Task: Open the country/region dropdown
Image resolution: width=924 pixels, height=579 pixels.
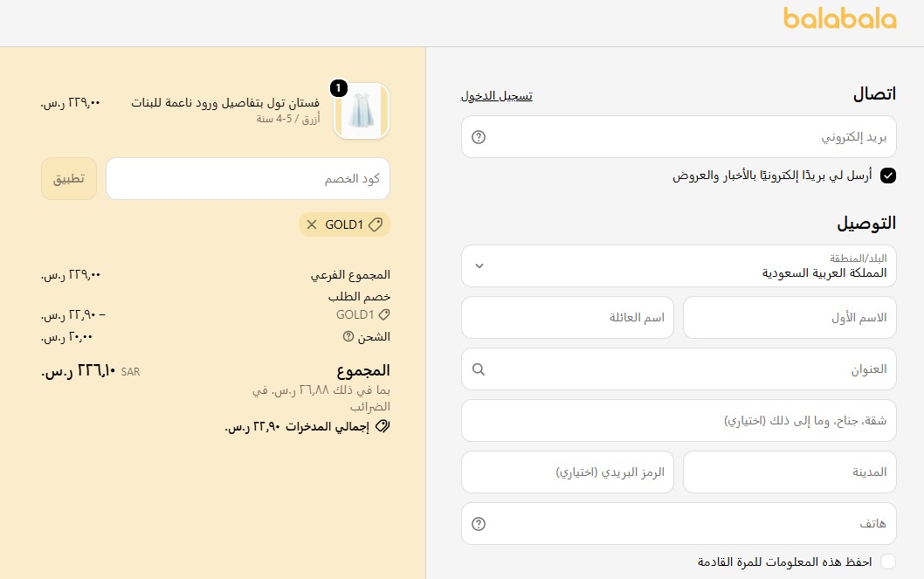Action: (x=679, y=266)
